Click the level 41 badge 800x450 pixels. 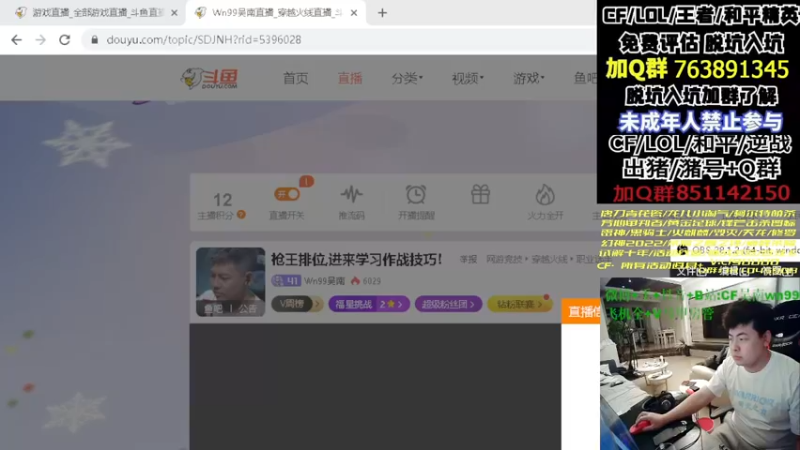(286, 281)
